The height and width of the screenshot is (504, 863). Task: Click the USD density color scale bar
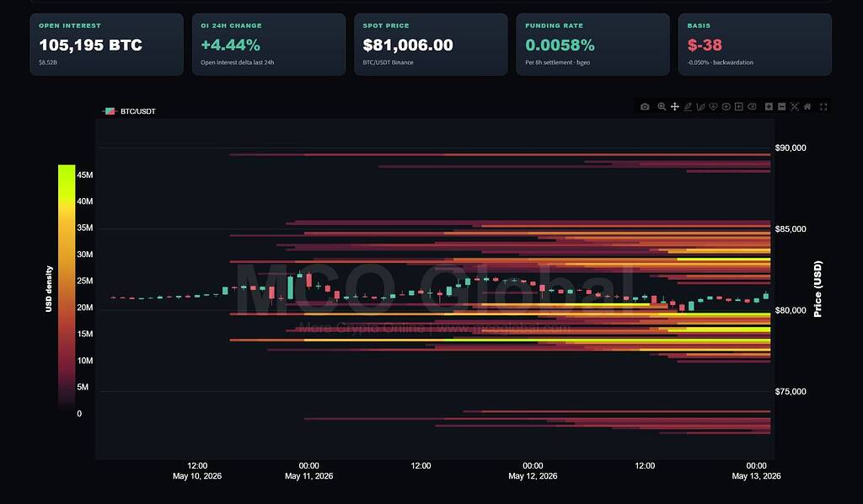click(x=67, y=289)
